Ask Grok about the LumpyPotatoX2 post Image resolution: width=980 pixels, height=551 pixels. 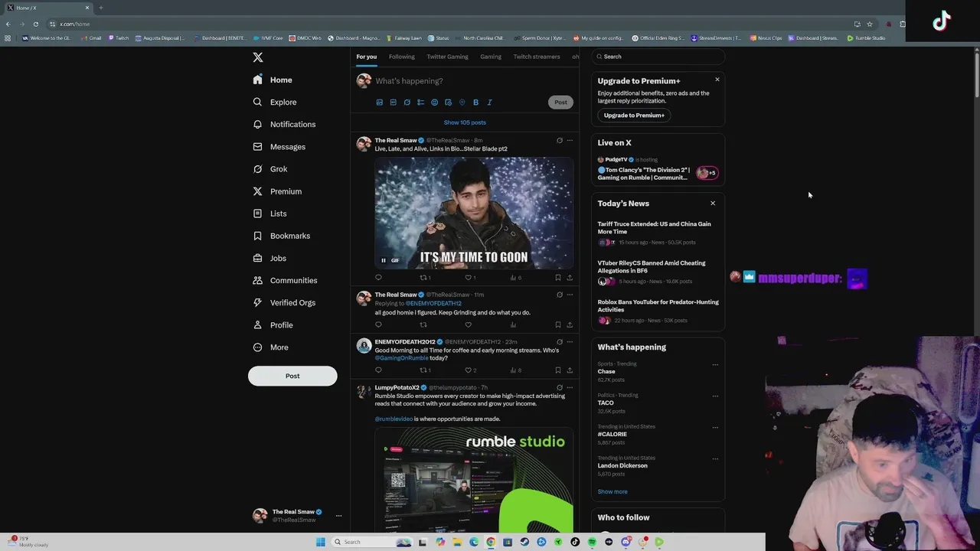click(x=560, y=388)
